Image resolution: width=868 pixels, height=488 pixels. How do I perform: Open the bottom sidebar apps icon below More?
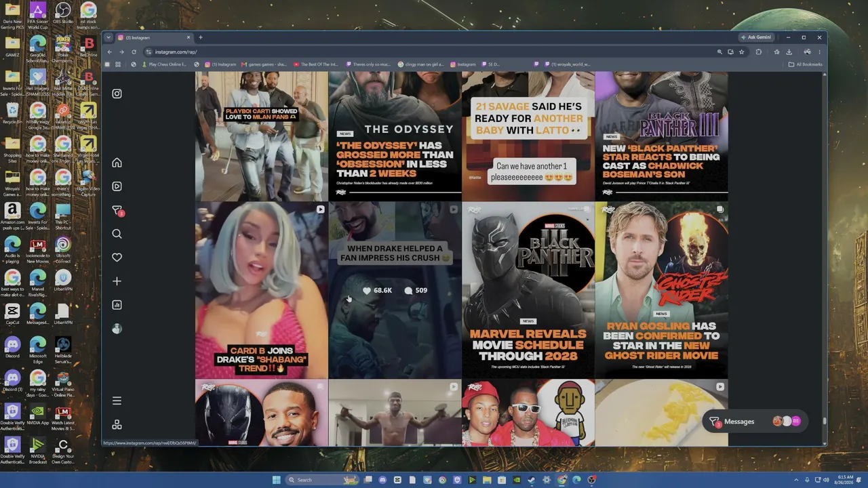[x=117, y=424]
